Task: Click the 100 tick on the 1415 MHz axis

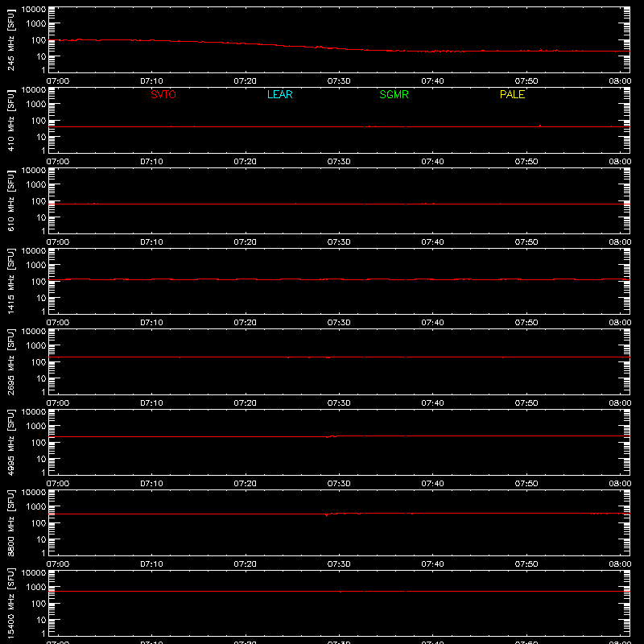Action: click(39, 282)
